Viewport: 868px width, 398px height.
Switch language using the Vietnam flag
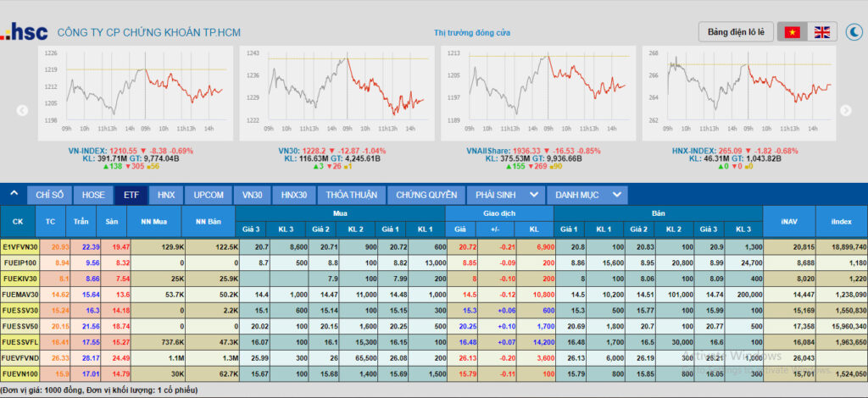tap(793, 32)
